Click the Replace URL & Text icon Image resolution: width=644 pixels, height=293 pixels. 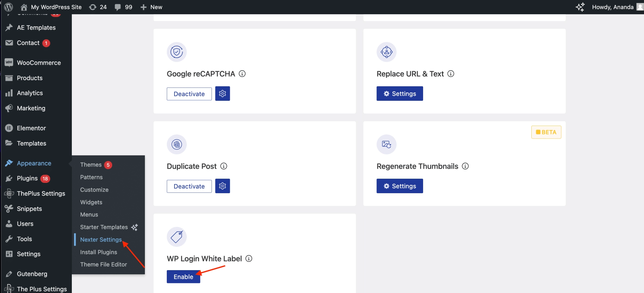[x=386, y=52]
